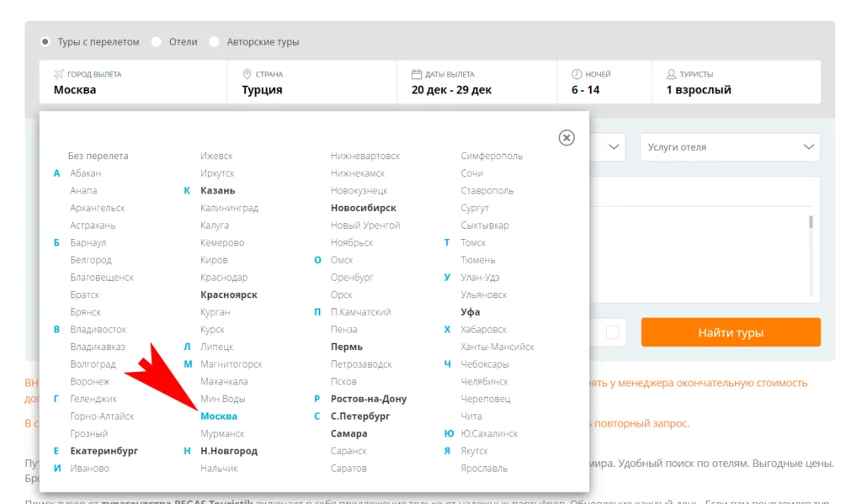Select "Абакан" in the list
This screenshot has height=504, width=862.
pos(85,173)
